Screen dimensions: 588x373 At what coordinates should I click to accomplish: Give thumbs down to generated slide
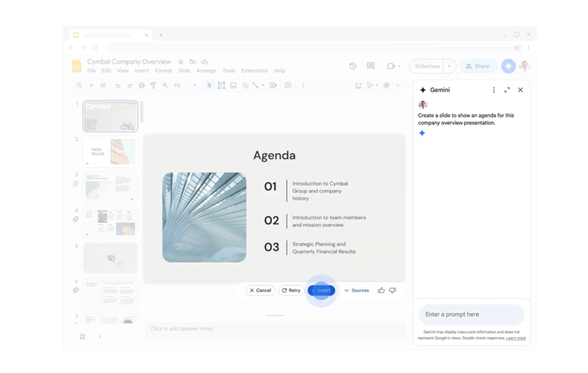(392, 290)
